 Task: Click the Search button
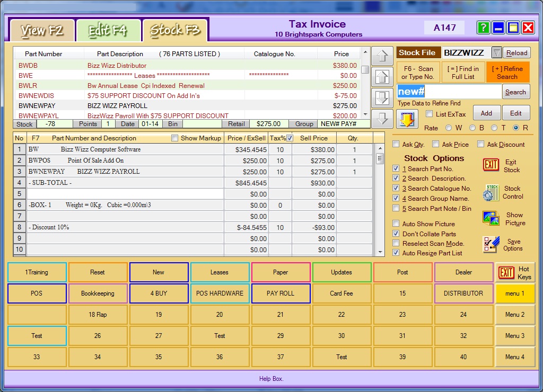click(515, 92)
